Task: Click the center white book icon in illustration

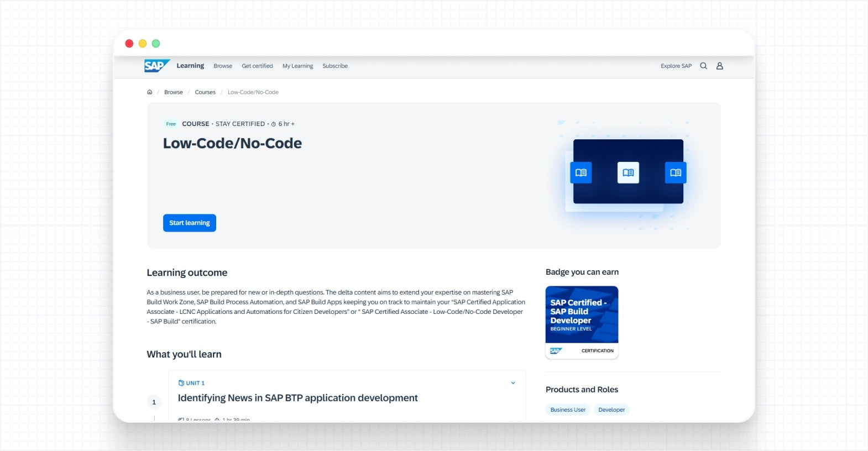Action: click(x=628, y=172)
